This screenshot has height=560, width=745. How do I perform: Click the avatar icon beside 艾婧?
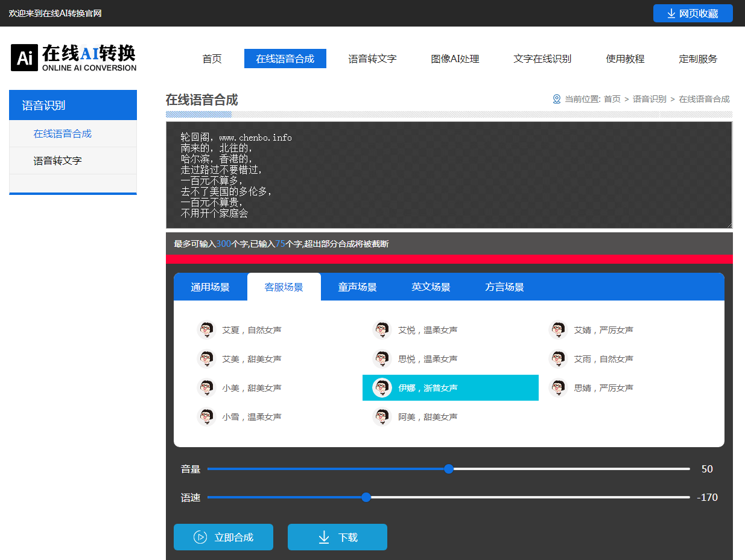(558, 330)
